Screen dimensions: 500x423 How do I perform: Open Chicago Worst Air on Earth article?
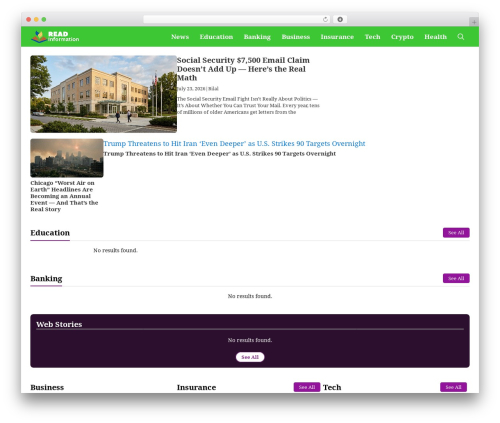(x=64, y=196)
